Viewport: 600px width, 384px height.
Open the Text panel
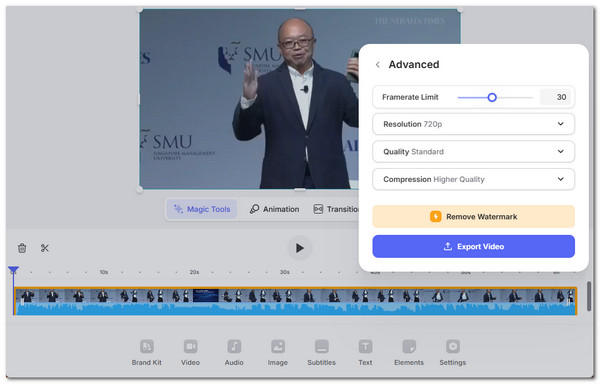(365, 353)
